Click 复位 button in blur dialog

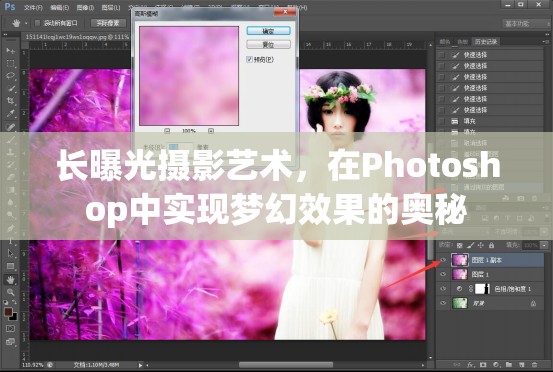268,44
